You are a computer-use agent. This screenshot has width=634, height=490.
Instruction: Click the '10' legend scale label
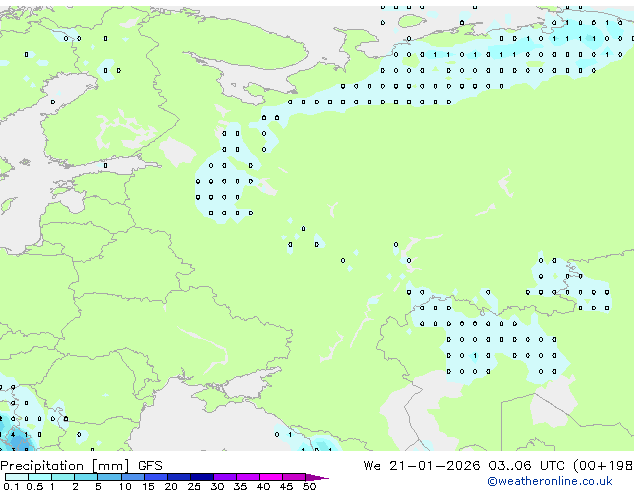(x=125, y=486)
